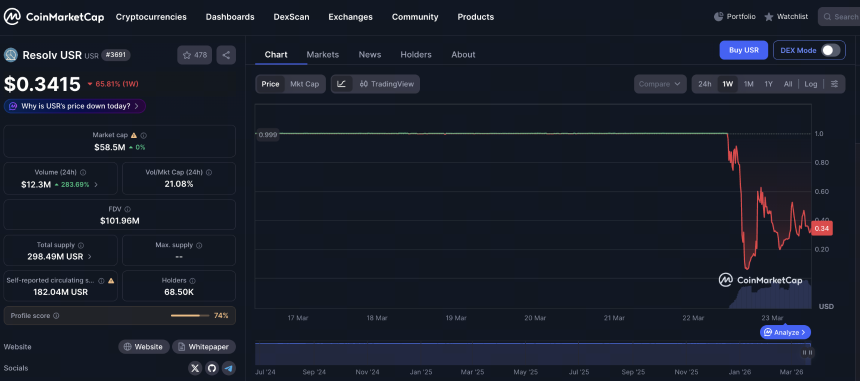The image size is (860, 381).
Task: Switch to the Markets tab
Action: click(322, 54)
